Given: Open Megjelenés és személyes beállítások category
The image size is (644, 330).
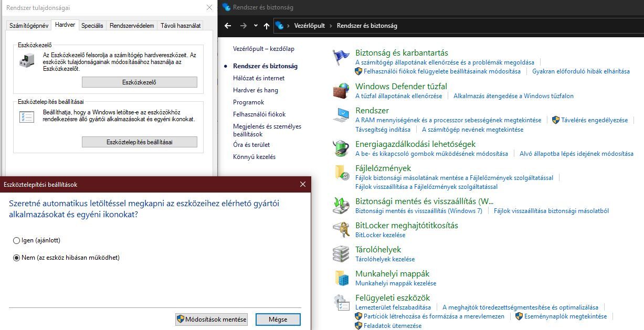Looking at the screenshot, I should [267, 130].
